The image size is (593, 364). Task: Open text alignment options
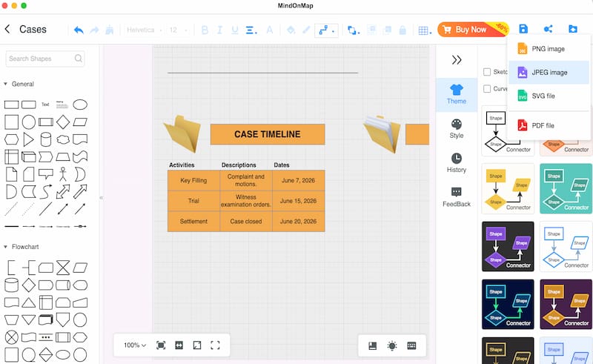251,30
